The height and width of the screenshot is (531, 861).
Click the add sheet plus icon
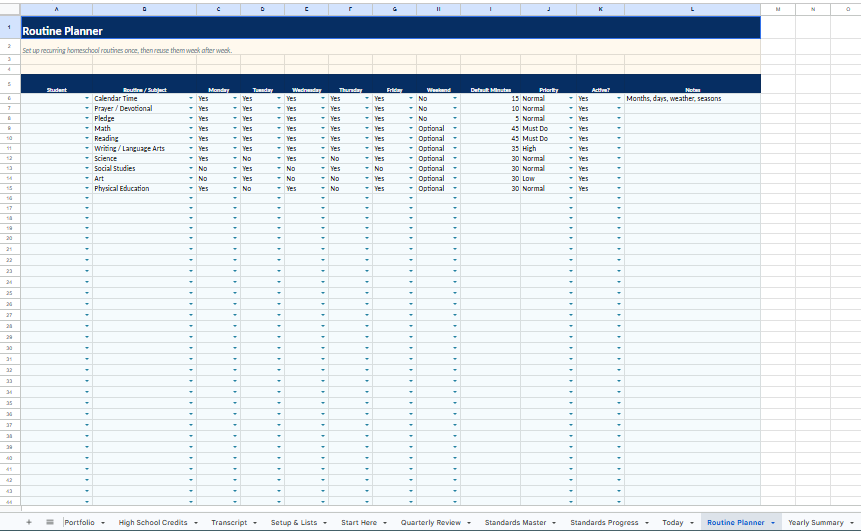pos(29,522)
